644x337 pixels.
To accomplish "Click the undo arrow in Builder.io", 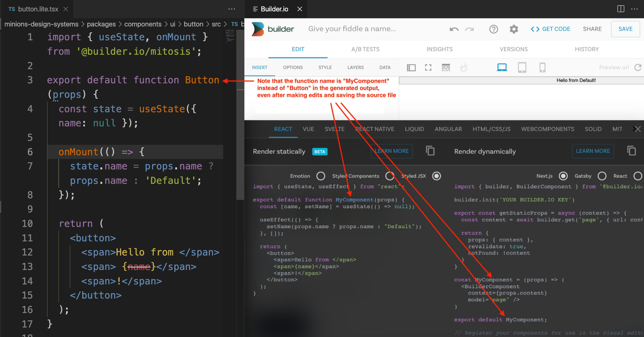I will coord(454,29).
